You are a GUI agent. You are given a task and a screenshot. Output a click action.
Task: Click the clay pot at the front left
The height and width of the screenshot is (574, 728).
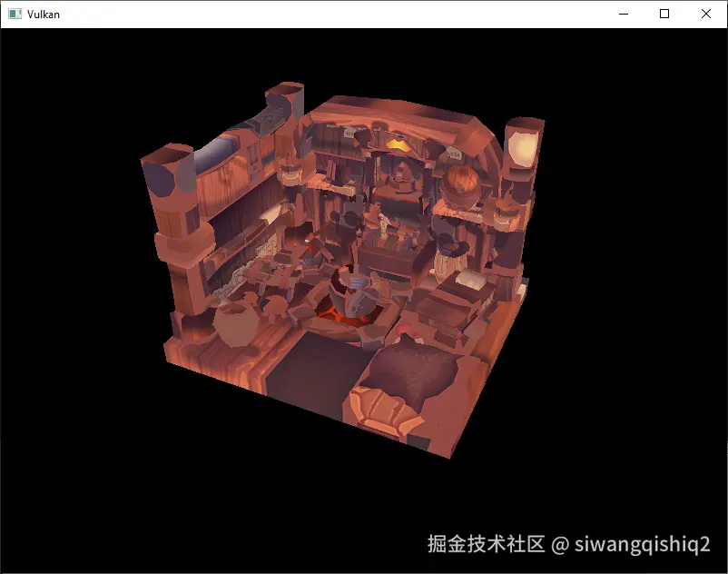[x=237, y=324]
